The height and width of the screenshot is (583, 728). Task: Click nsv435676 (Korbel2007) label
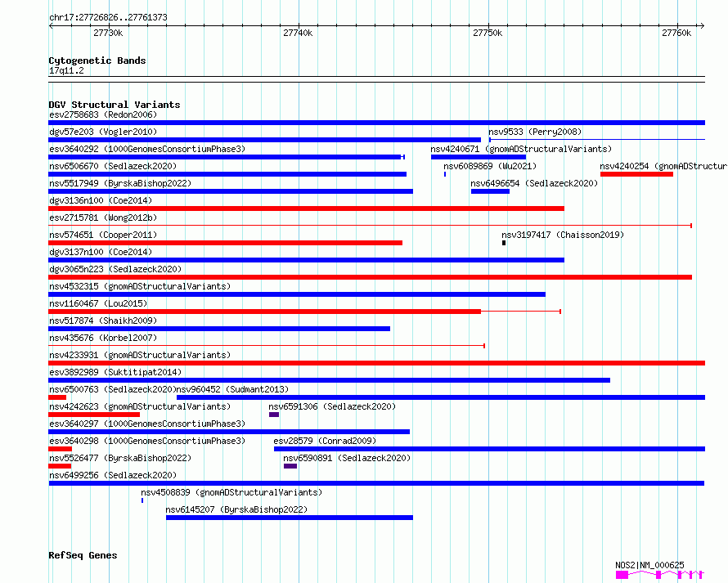[103, 338]
